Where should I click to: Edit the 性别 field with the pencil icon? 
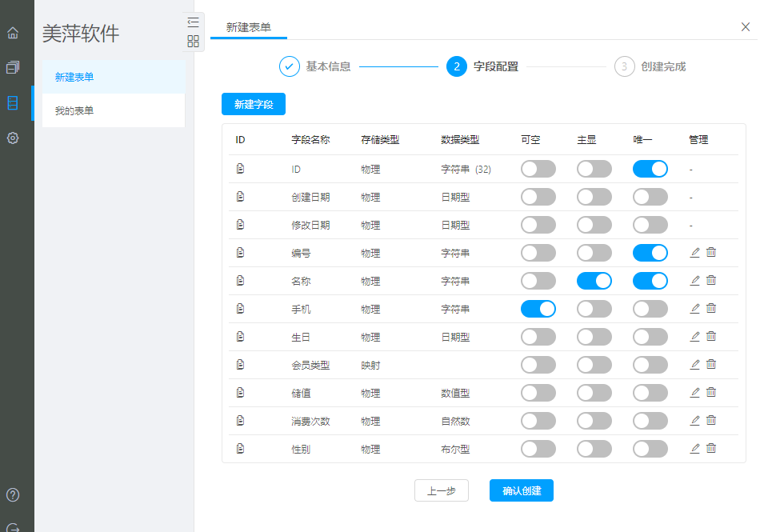point(694,448)
